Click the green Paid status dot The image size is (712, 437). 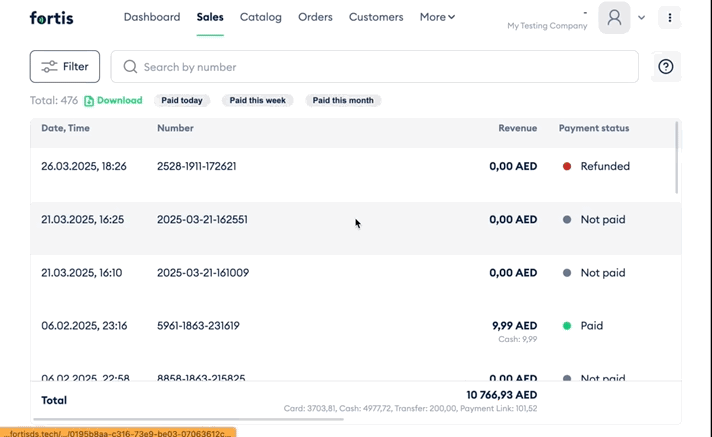pos(567,326)
